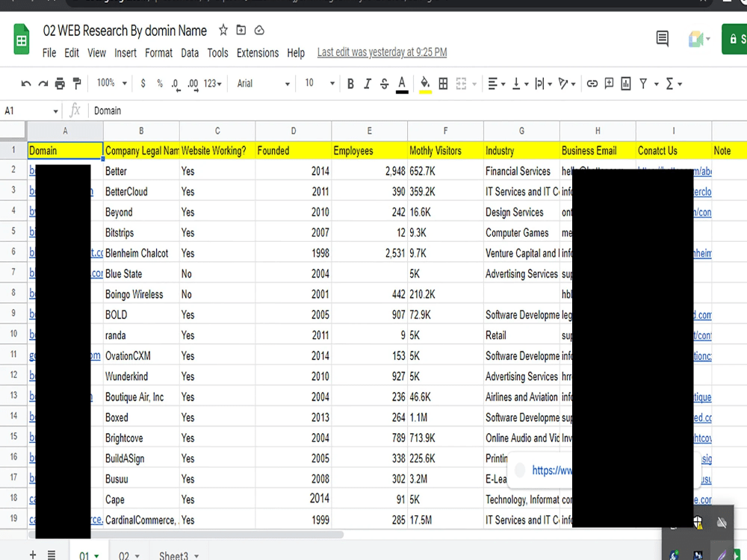Click the Undo icon
The height and width of the screenshot is (560, 747).
click(x=26, y=84)
